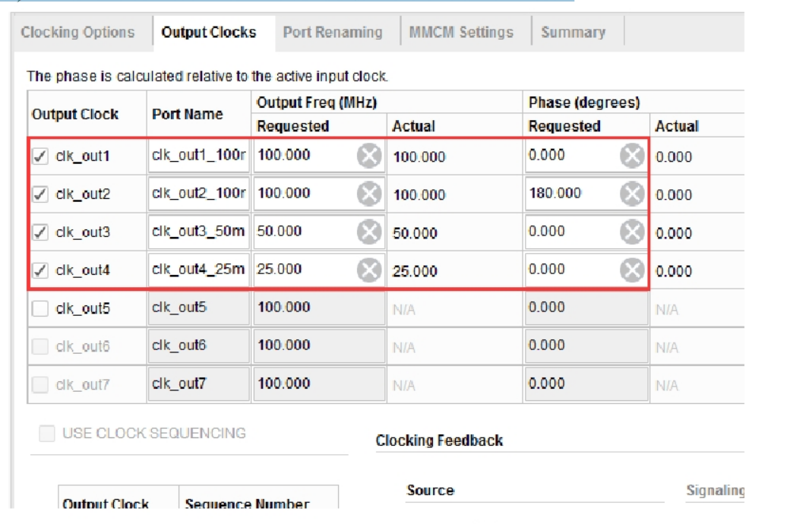
Task: Open the Summary tab
Action: coord(573,32)
